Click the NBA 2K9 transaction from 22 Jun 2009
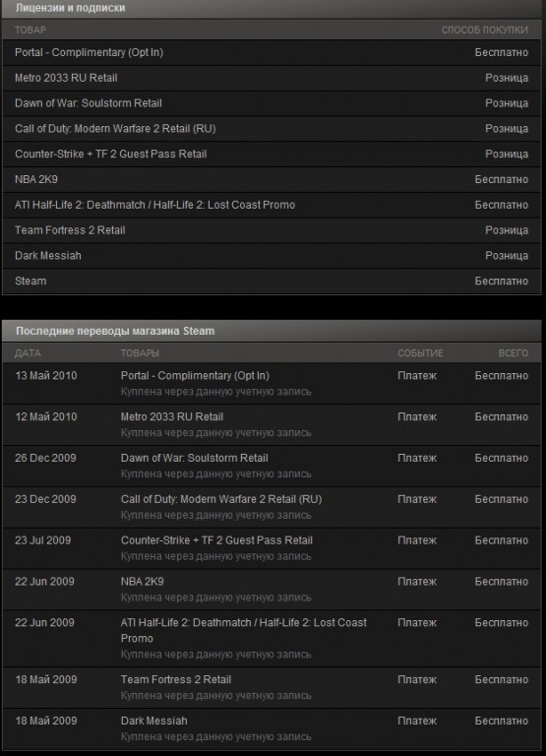 (x=272, y=590)
